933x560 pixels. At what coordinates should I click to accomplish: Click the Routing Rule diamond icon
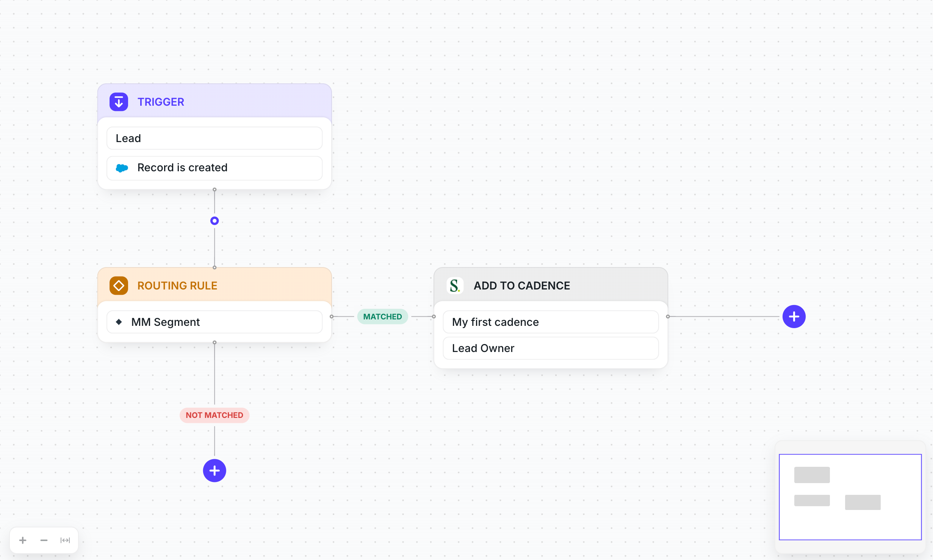[x=119, y=285]
